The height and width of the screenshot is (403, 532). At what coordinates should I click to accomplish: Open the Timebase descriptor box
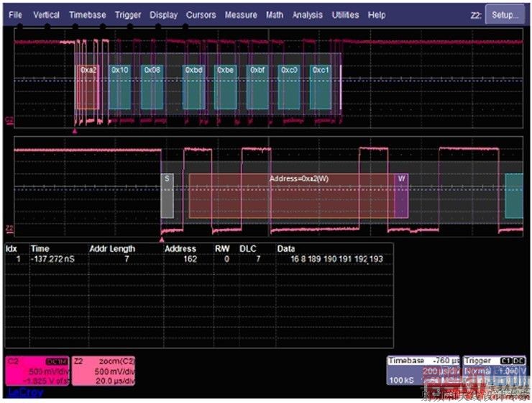[423, 370]
